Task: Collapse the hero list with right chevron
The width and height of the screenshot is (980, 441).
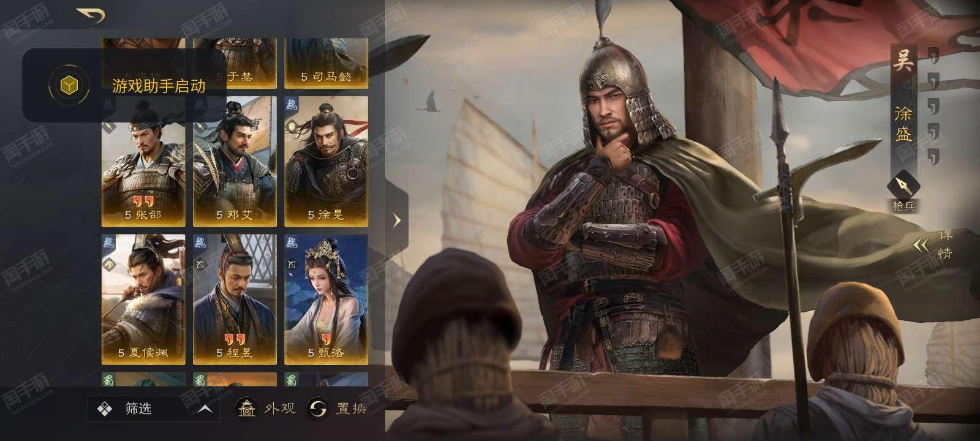Action: [x=396, y=220]
